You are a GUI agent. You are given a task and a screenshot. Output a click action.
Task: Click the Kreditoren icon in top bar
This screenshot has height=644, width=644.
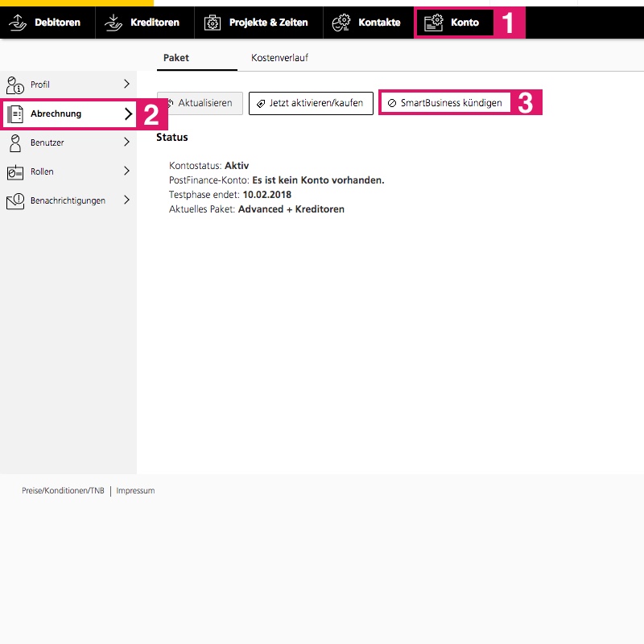click(114, 23)
